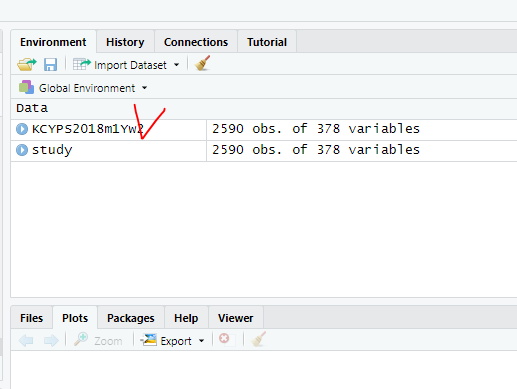Open the Export plot dropdown

(172, 340)
